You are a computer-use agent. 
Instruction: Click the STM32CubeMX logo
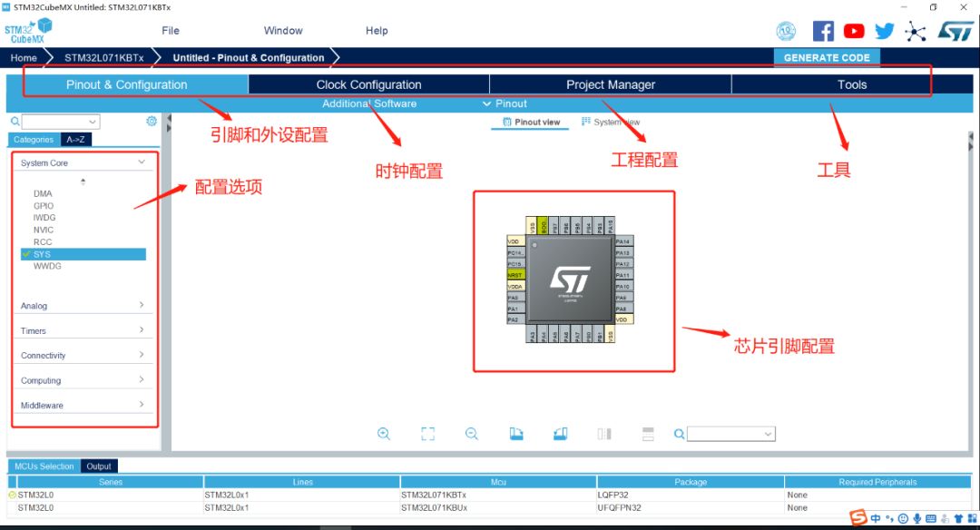coord(29,31)
